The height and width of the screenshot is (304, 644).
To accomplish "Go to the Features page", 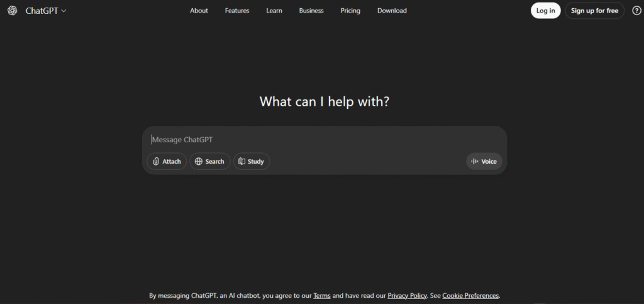I will (237, 11).
